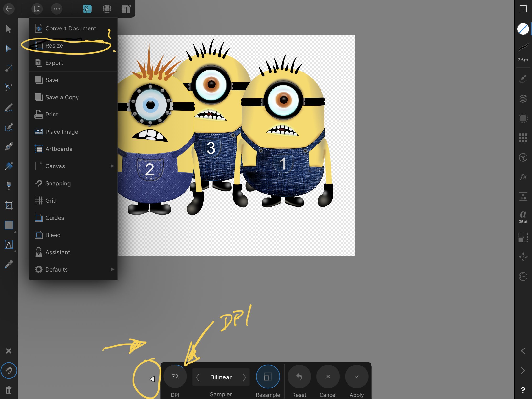This screenshot has width=532, height=399.
Task: Choose Place Image menu entry
Action: [73, 132]
